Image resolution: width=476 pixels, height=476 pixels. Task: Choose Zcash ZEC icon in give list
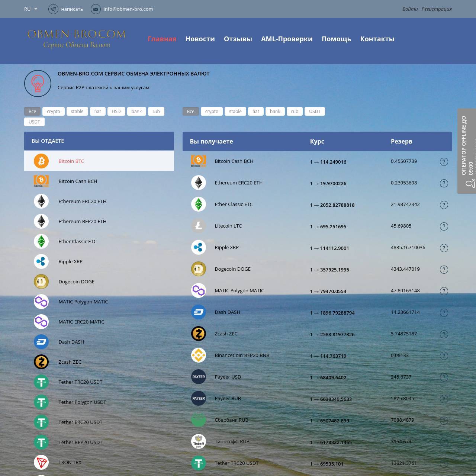click(x=41, y=362)
